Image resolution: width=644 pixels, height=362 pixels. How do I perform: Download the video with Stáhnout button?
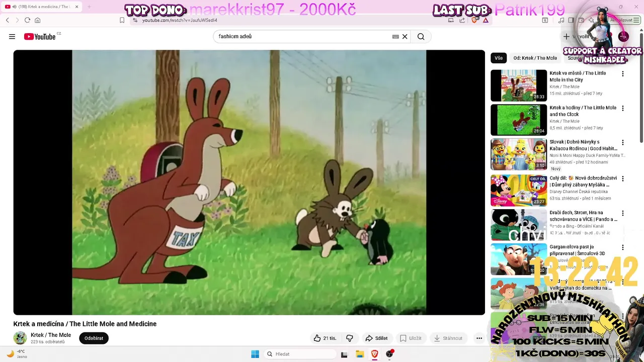448,338
